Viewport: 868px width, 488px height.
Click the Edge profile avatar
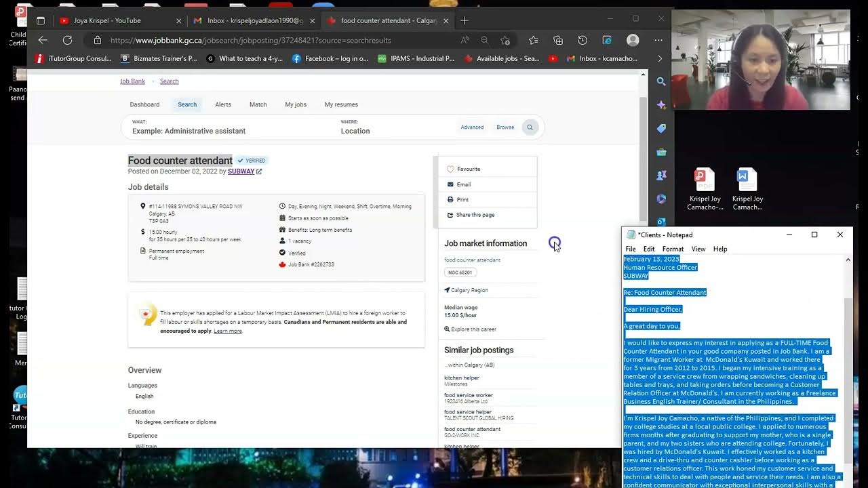click(633, 40)
